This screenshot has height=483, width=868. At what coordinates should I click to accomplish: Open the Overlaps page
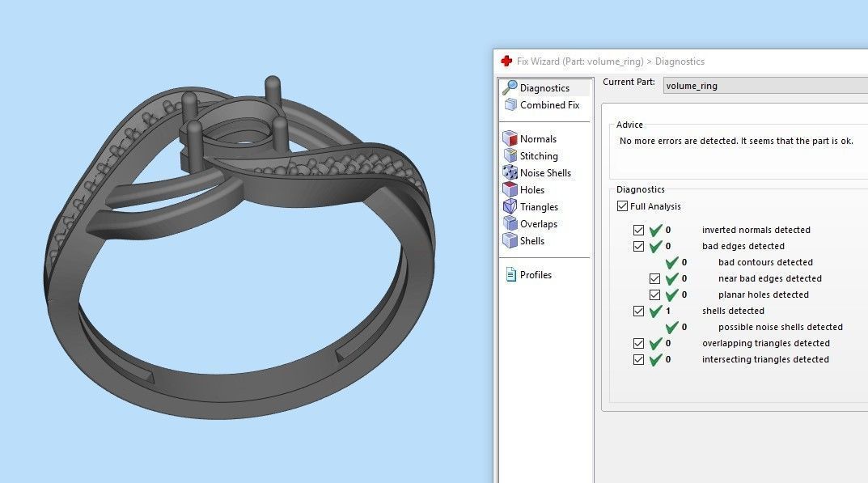point(538,224)
